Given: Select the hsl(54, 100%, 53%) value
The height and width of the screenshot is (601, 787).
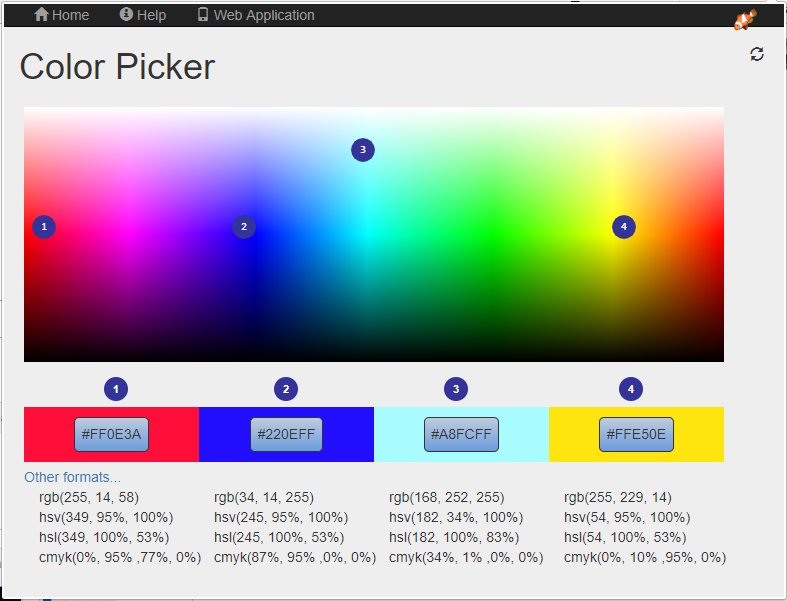Looking at the screenshot, I should click(625, 537).
